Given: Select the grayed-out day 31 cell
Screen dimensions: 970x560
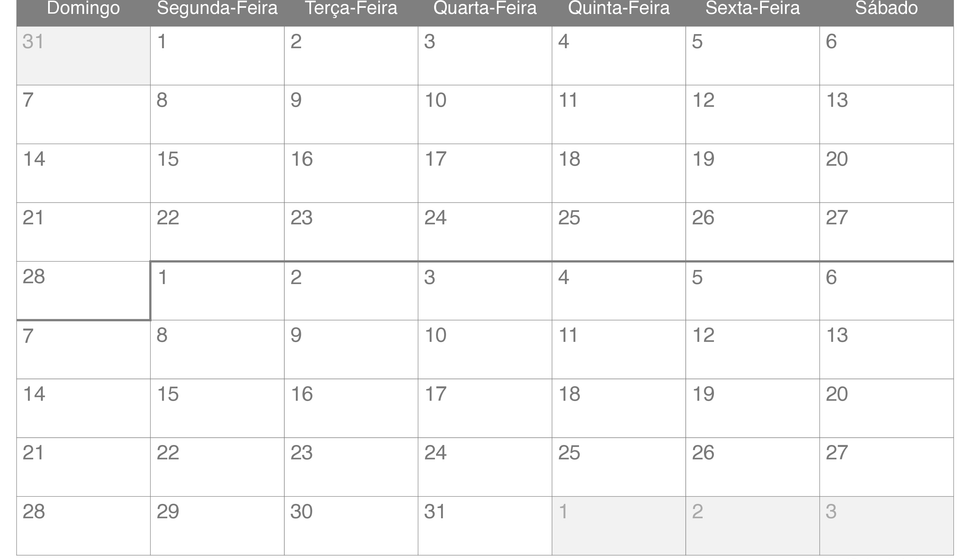Looking at the screenshot, I should pos(84,56).
